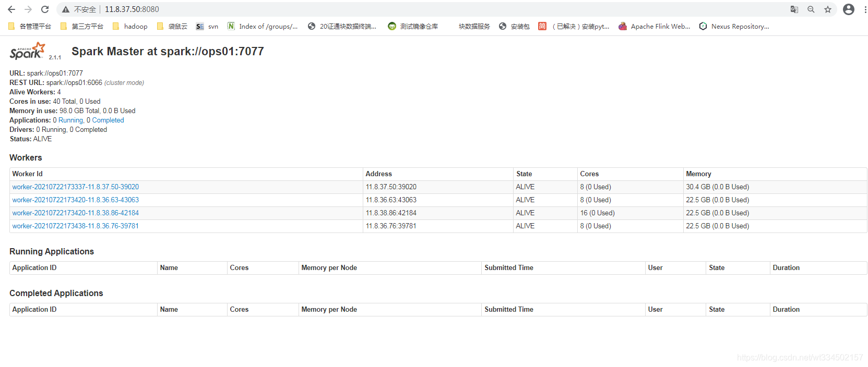The width and height of the screenshot is (868, 367).
Task: Open worker-20210722173420-11.8.36.63-43063 link
Action: [x=76, y=200]
